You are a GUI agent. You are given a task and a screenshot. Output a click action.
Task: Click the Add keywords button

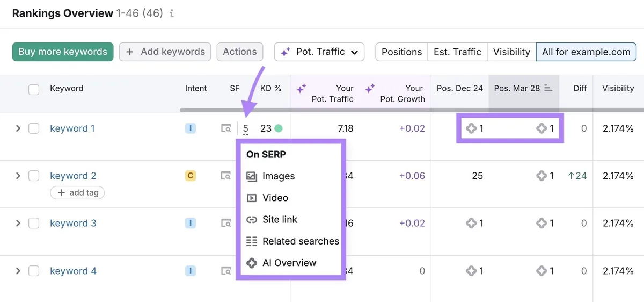point(165,52)
